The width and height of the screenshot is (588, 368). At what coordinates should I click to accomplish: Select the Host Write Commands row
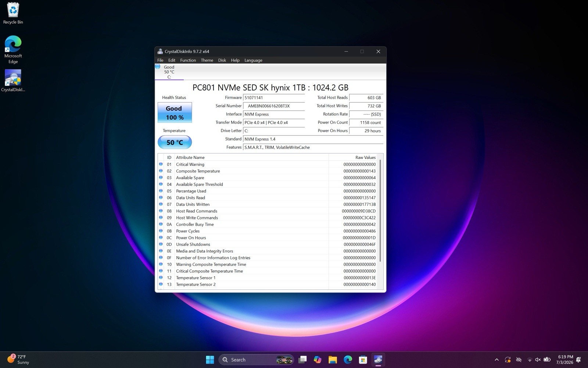[x=268, y=217]
